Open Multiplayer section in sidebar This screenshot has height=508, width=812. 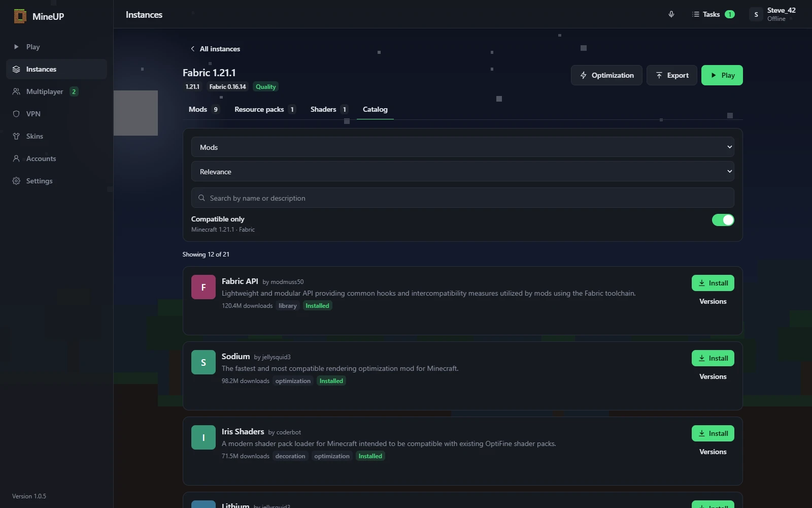point(56,91)
